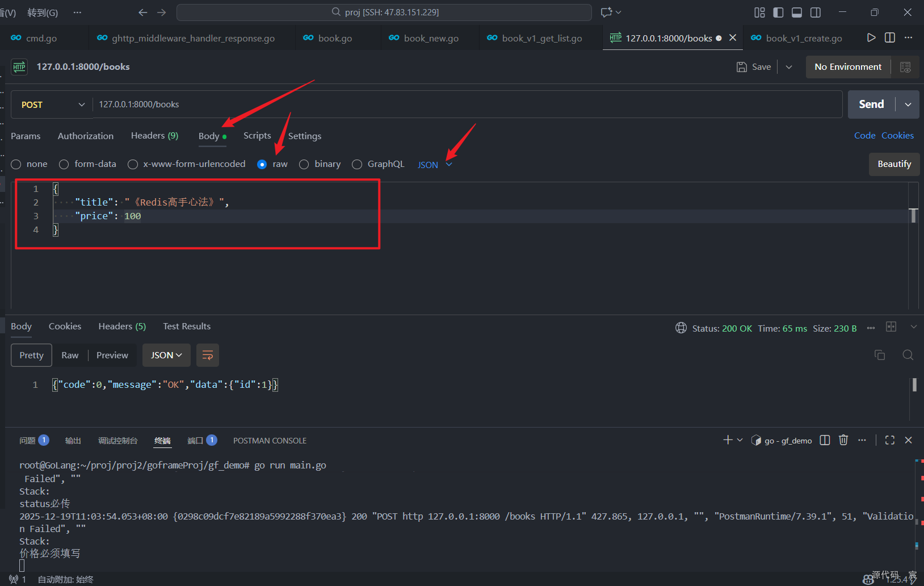Open the POSTMAN CONSOLE panel tab
The image size is (924, 586).
pos(270,441)
